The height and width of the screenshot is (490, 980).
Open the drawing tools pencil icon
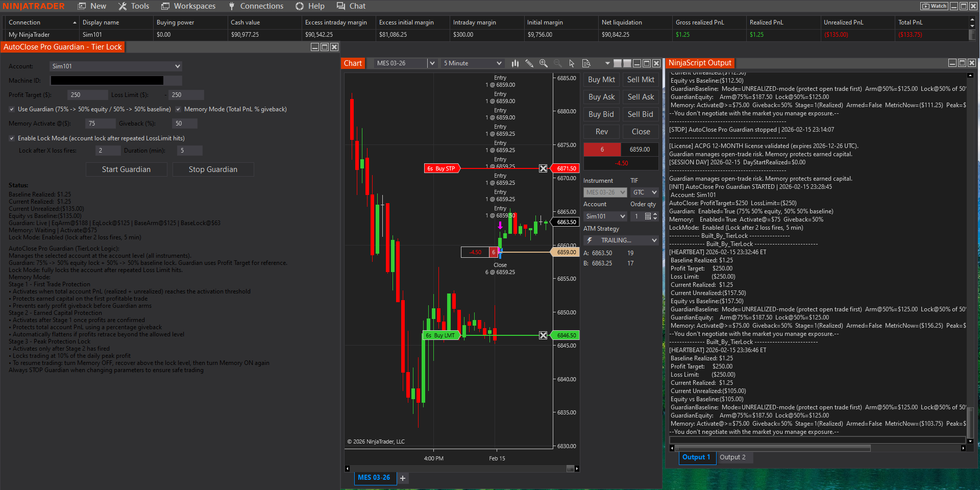tap(529, 63)
